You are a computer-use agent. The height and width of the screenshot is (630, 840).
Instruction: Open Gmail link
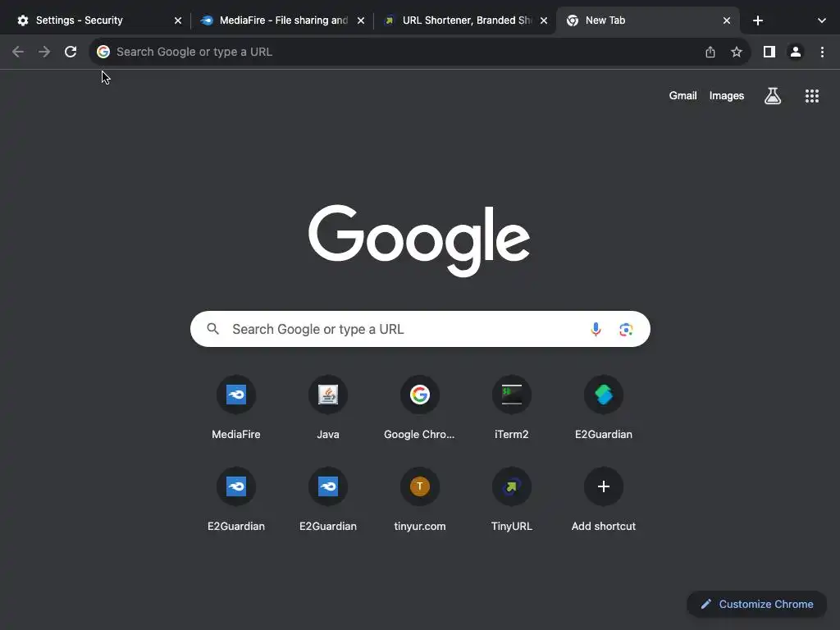pos(683,96)
